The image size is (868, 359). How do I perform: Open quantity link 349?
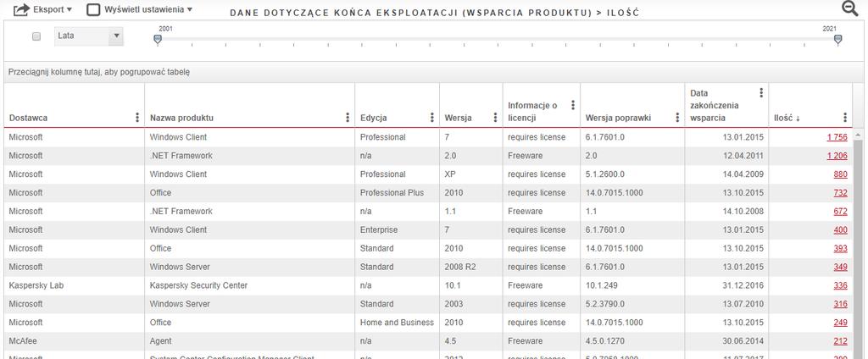(840, 268)
